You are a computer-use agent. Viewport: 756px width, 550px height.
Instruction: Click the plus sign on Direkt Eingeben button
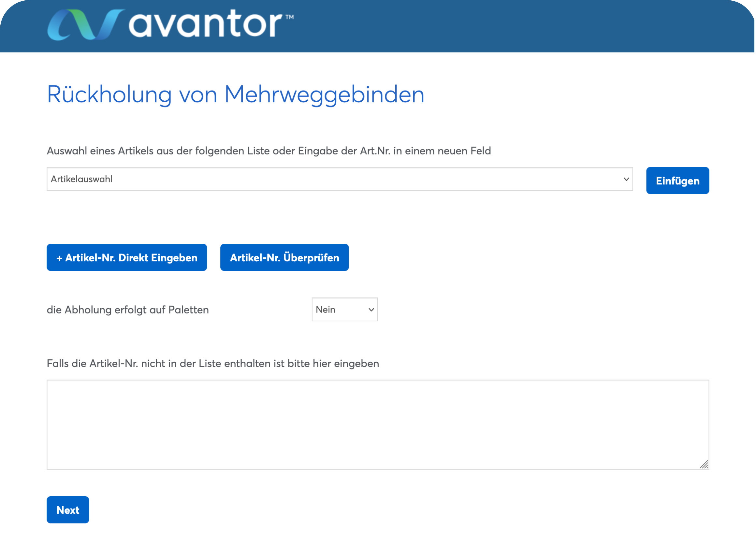click(59, 258)
